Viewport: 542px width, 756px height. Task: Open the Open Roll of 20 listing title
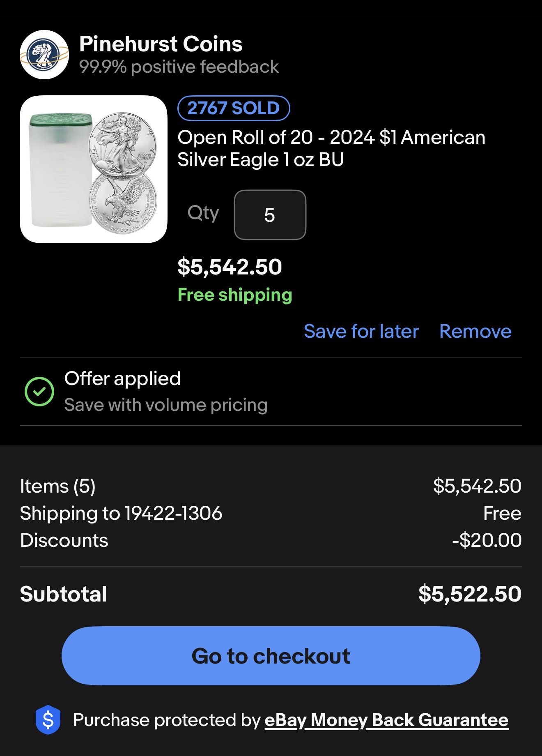click(x=331, y=148)
